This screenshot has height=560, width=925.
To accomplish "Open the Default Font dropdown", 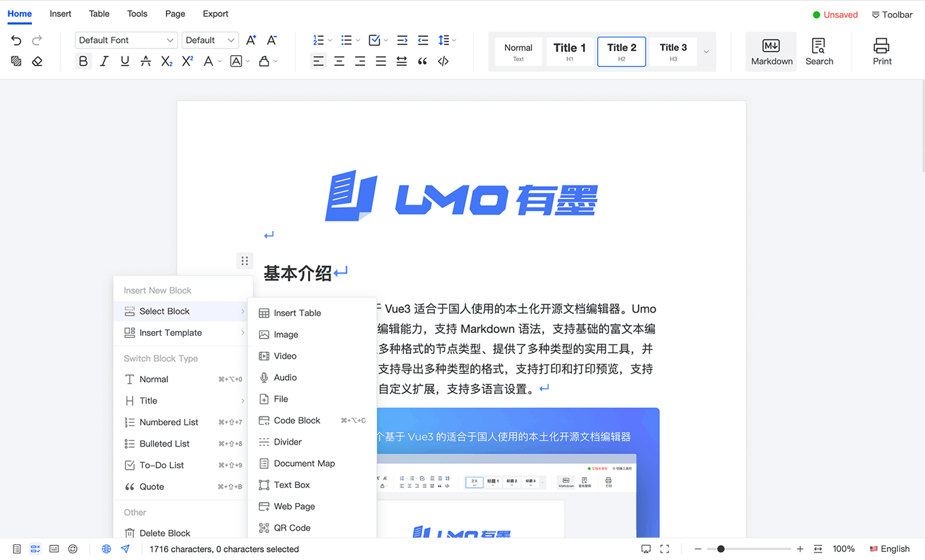I will coord(126,40).
